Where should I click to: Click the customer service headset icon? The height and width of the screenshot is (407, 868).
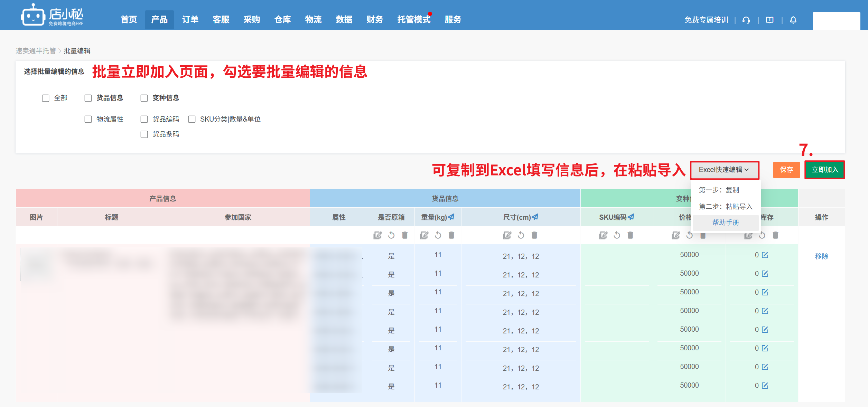(x=746, y=20)
